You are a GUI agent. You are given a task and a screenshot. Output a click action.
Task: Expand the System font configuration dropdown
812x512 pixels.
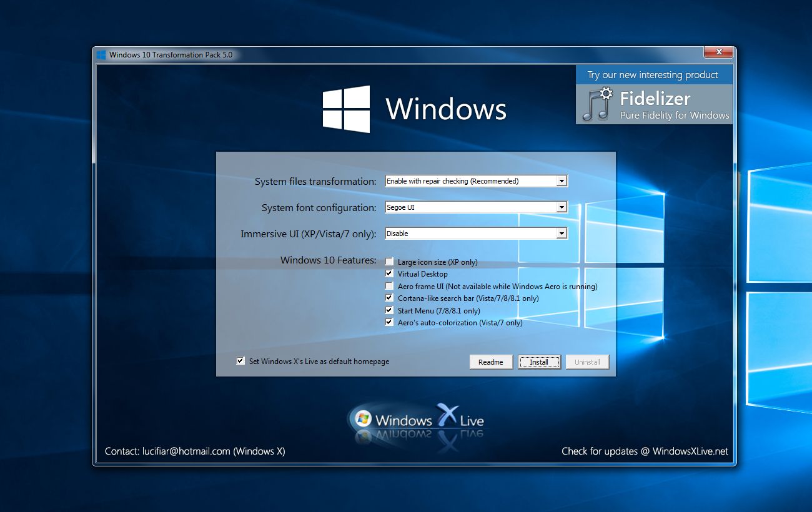562,207
